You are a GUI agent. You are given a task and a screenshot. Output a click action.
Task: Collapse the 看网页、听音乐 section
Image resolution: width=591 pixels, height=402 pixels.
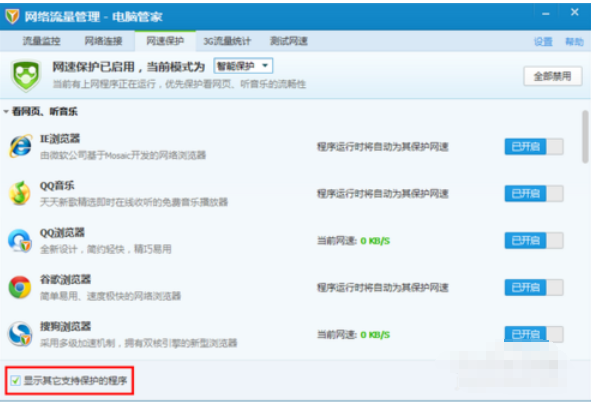[6, 112]
